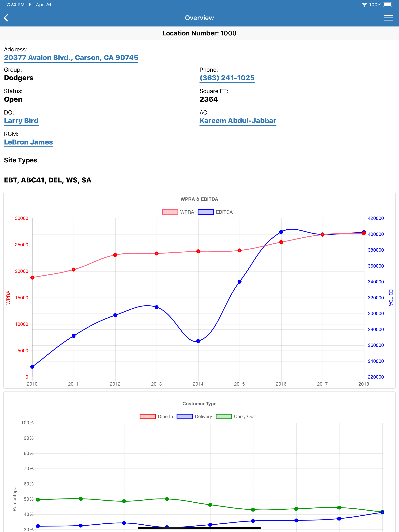
Task: Select the 2010 EBITDA data point
Action: (x=32, y=367)
